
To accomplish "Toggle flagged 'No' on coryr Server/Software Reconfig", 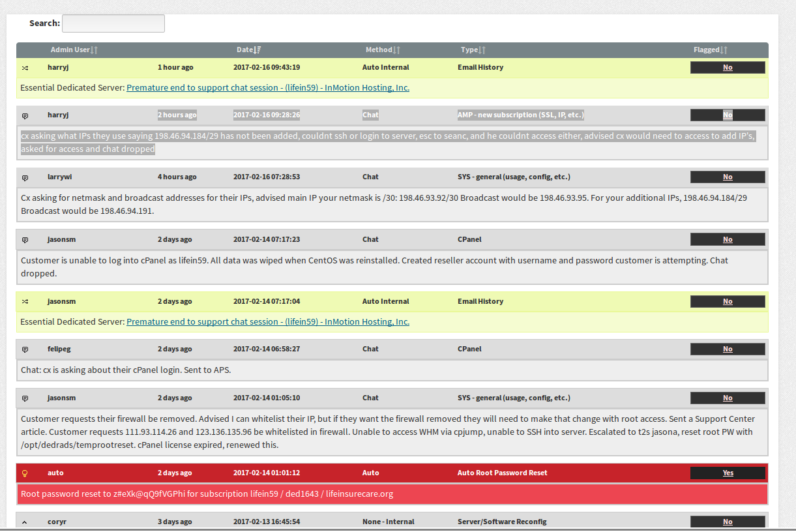I will [728, 522].
